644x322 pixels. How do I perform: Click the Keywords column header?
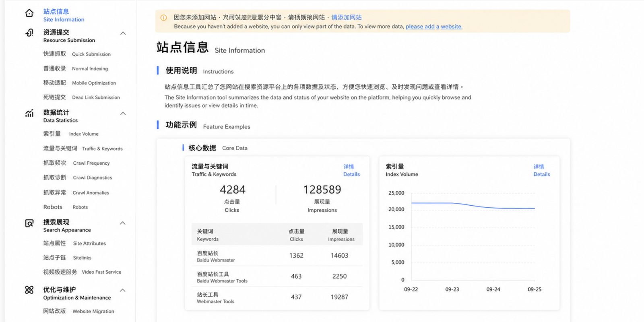208,235
